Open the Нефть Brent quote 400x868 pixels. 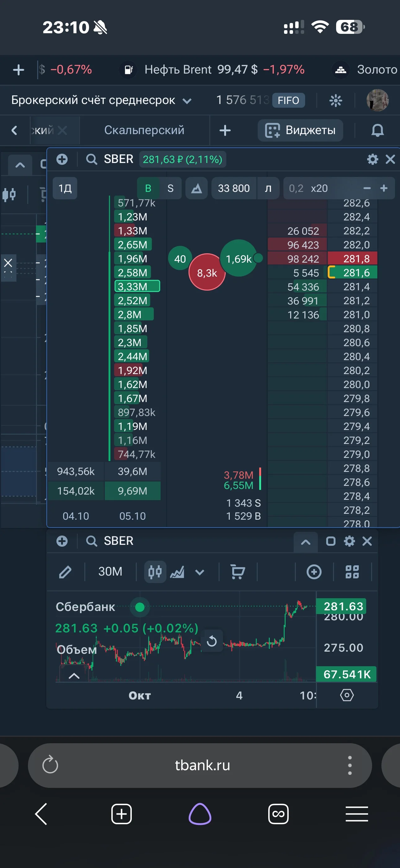212,70
